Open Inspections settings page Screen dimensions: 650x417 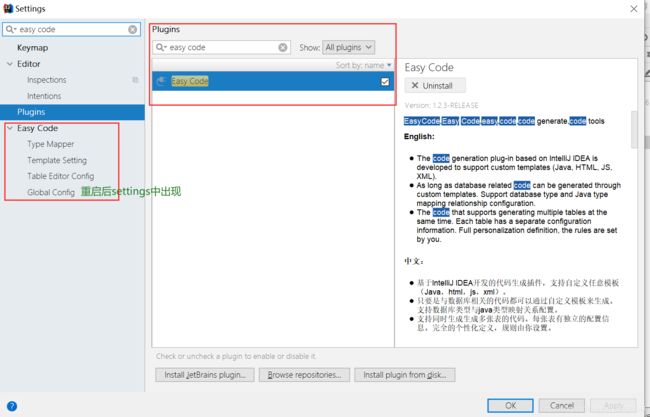pos(46,80)
